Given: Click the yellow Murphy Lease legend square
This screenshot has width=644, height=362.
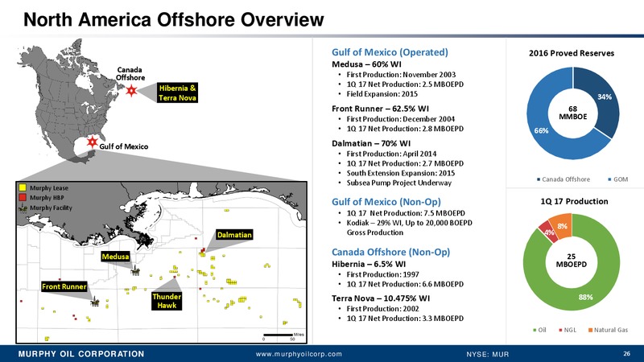Looking at the screenshot, I should [23, 187].
